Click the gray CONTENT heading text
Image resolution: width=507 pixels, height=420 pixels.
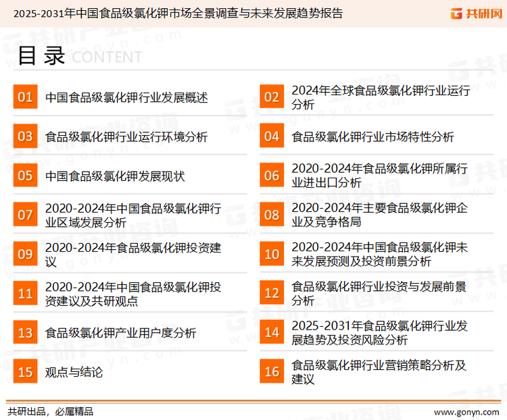[x=107, y=57]
